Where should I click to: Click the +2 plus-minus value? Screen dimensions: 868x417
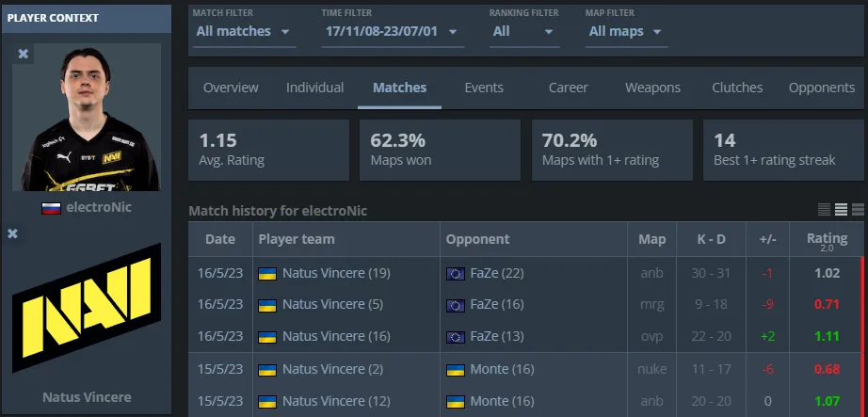pos(768,336)
